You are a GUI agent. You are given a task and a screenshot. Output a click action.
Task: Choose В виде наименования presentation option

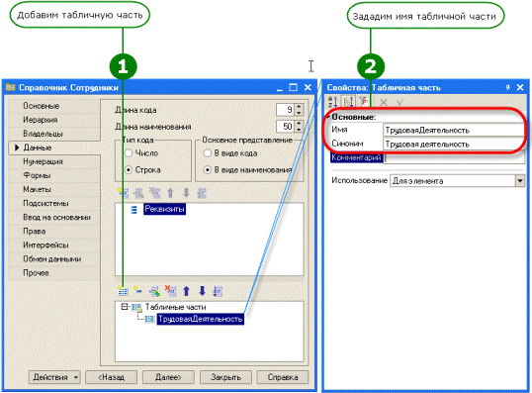pyautogui.click(x=208, y=169)
